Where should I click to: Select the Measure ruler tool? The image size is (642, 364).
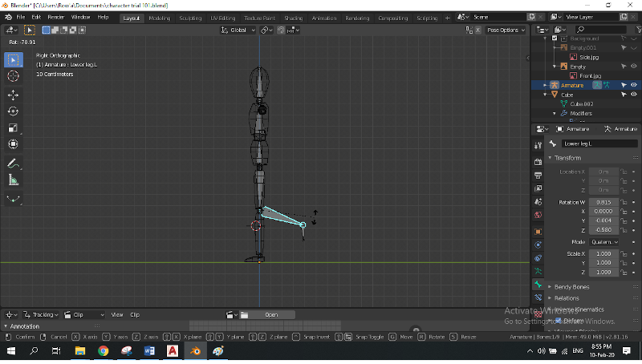coord(14,180)
